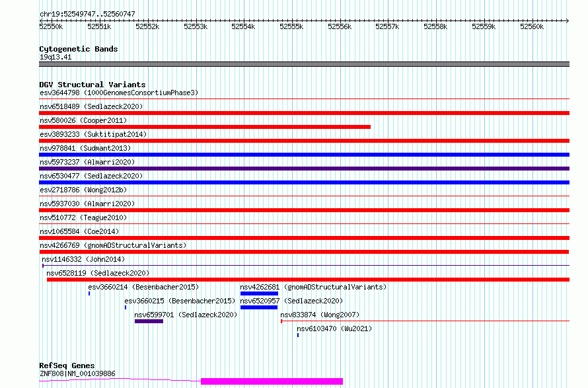Click the 52560k ruler tick label

pos(532,26)
